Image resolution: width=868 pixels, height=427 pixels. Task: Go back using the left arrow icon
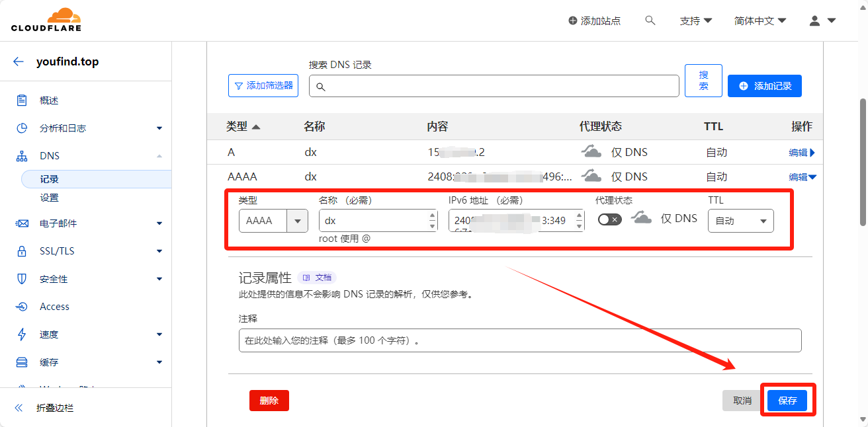pyautogui.click(x=19, y=62)
